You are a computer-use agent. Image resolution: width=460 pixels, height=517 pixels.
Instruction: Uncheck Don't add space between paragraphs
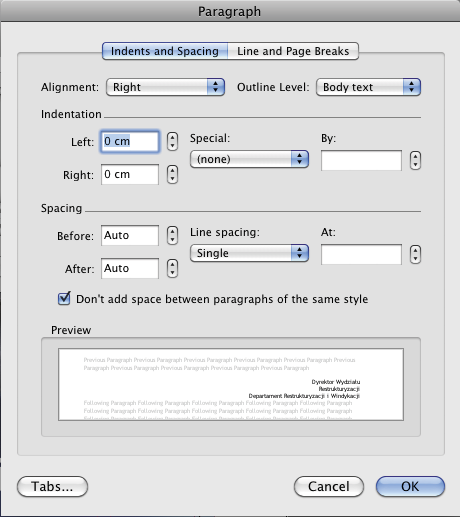64,298
